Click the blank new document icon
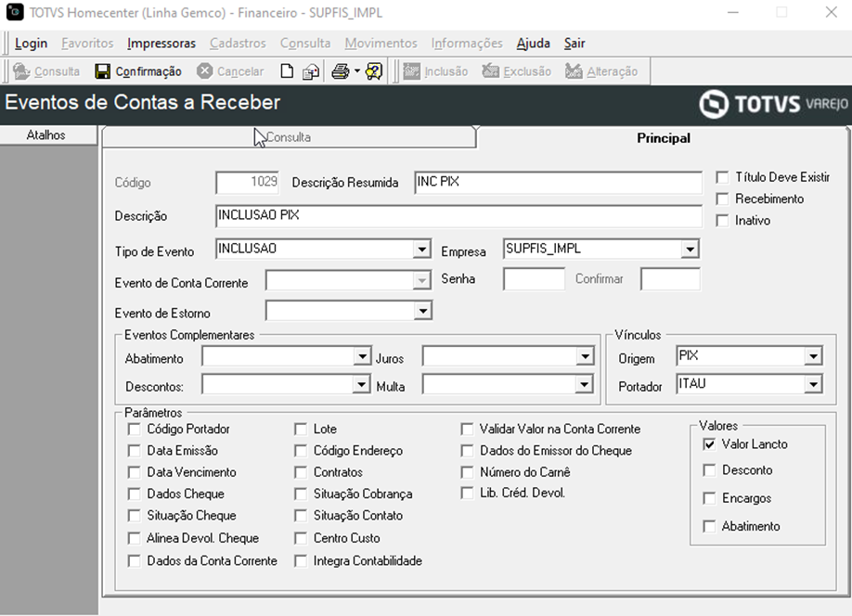852x616 pixels. 287,71
